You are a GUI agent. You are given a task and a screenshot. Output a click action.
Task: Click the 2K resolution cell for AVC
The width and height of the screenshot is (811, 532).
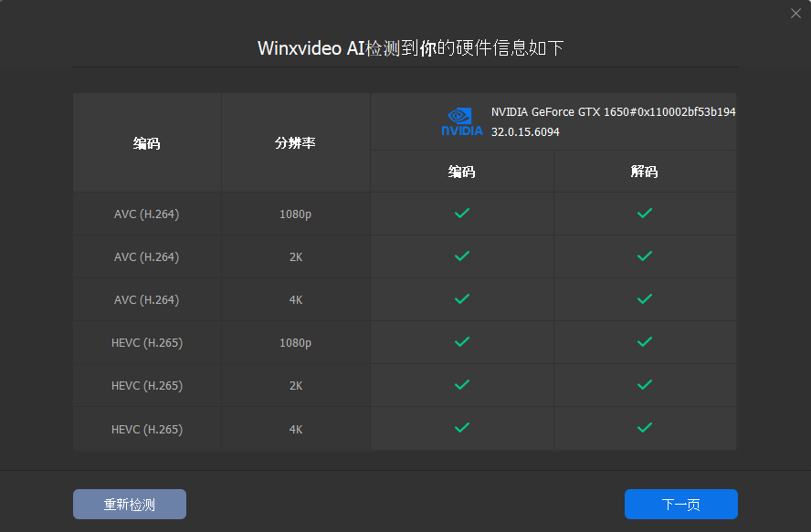click(x=295, y=257)
